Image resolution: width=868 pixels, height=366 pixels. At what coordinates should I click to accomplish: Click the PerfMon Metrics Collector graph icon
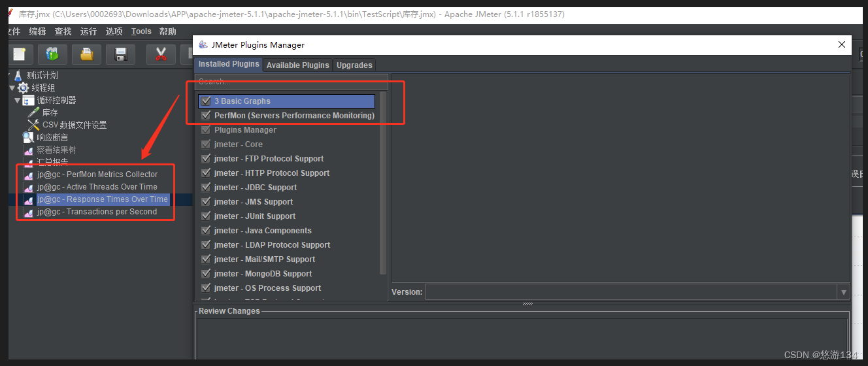coord(28,175)
